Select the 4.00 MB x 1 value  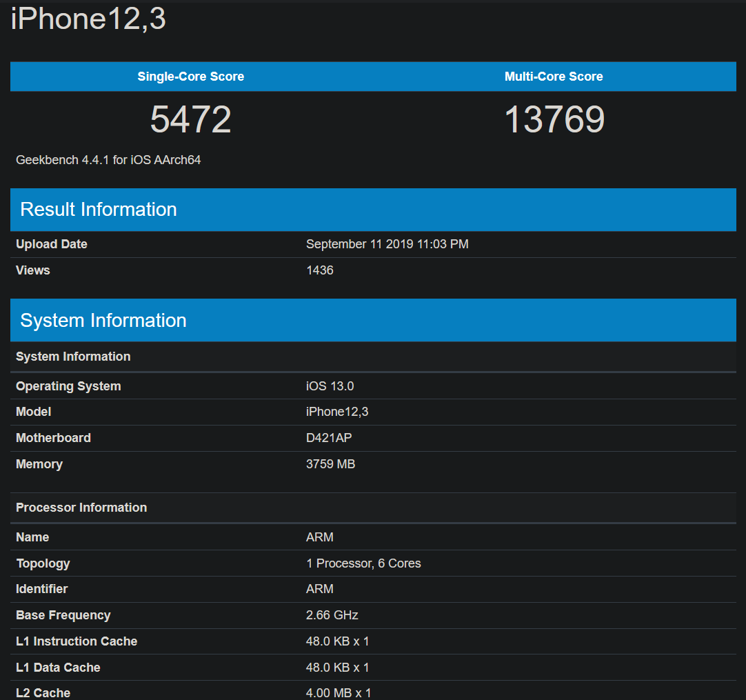click(339, 693)
